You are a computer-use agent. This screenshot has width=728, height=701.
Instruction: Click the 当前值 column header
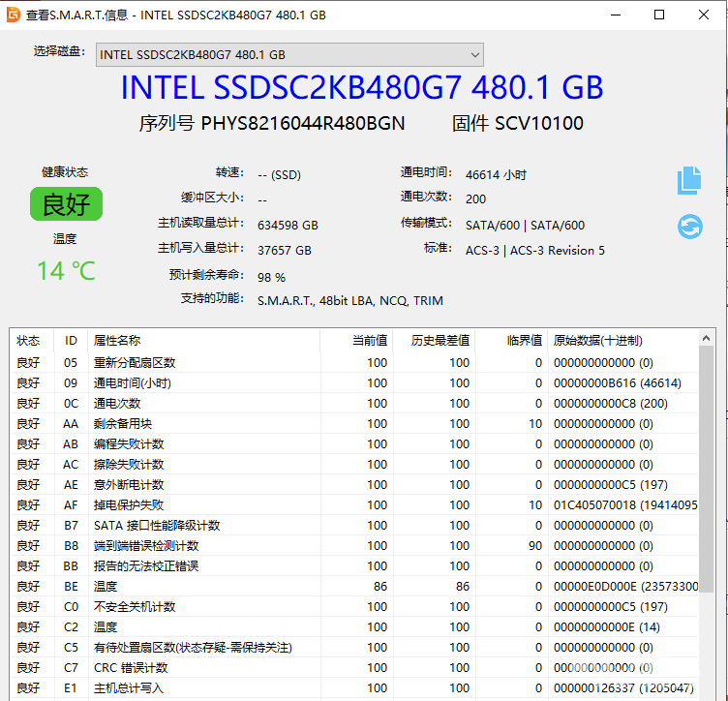click(x=368, y=341)
